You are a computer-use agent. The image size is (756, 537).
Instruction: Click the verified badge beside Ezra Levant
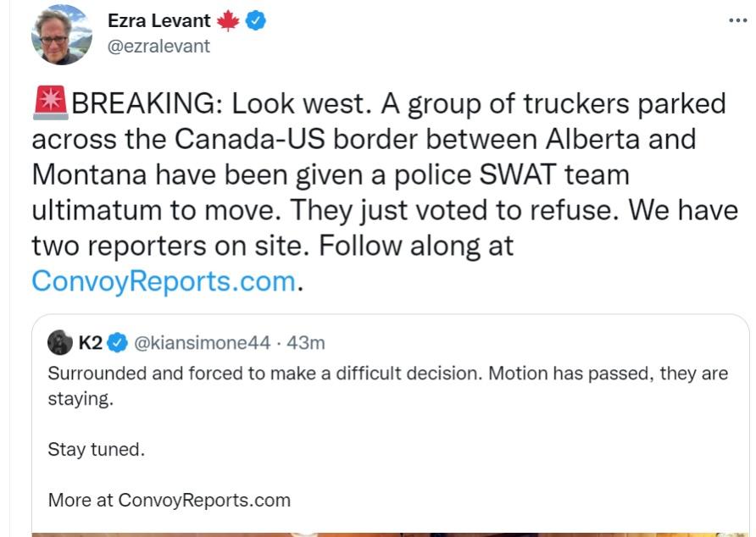tap(256, 21)
